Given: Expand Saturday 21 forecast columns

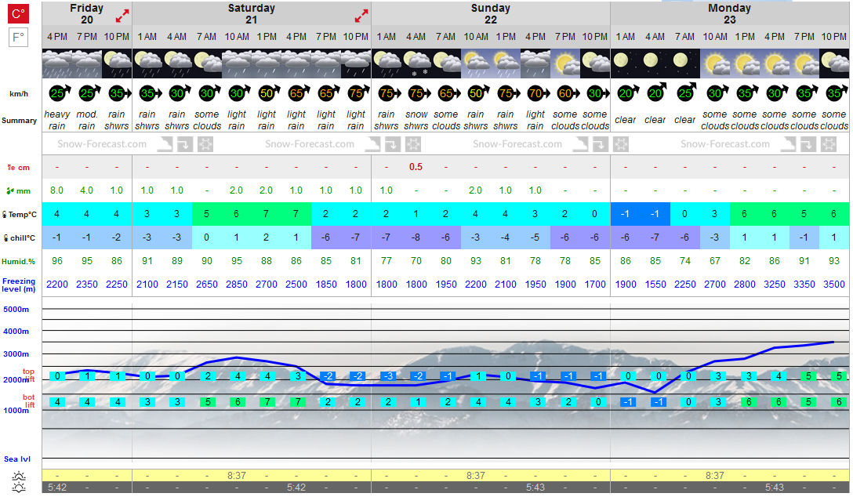Looking at the screenshot, I should [361, 16].
